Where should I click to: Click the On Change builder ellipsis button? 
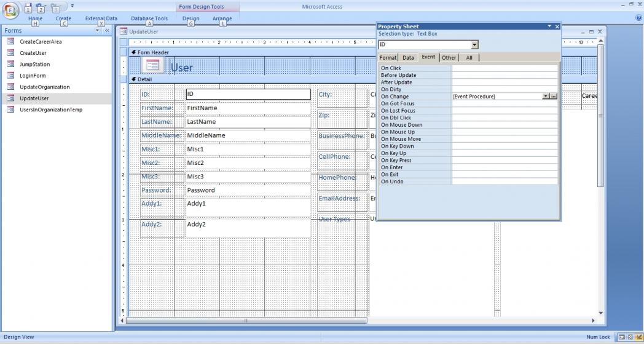tap(553, 96)
